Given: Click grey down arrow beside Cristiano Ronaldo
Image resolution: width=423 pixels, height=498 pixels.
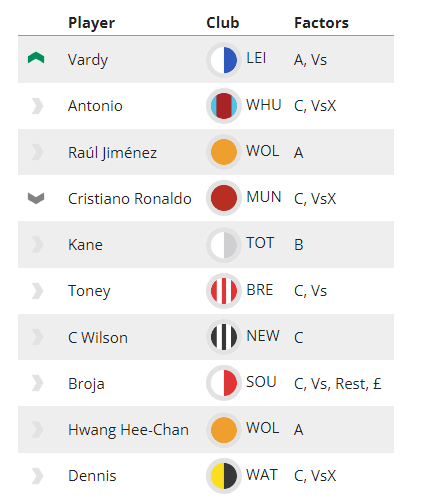Looking at the screenshot, I should [x=36, y=198].
